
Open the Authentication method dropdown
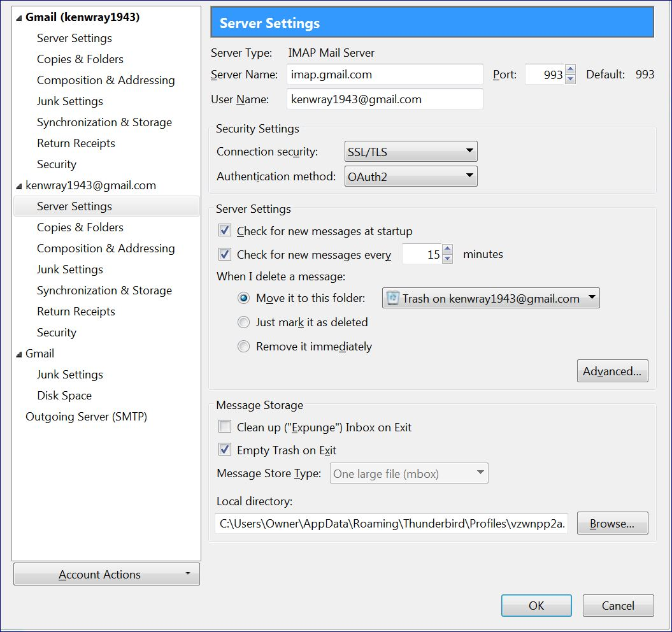click(x=410, y=176)
